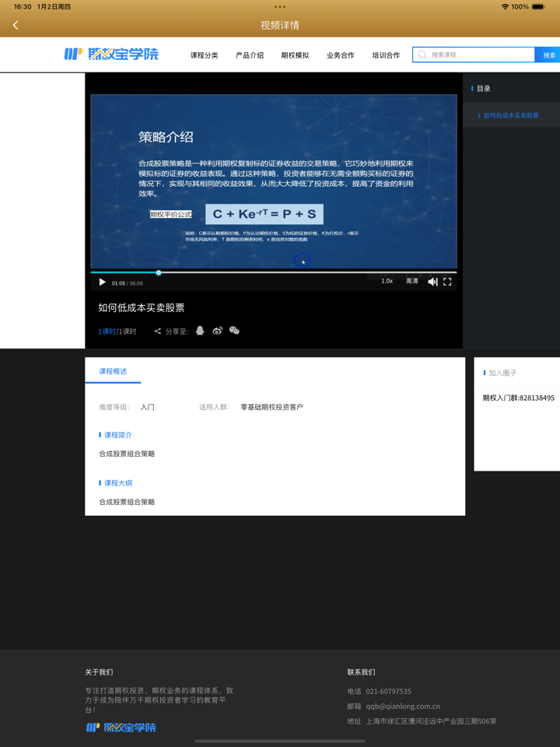Viewport: 560px width, 747px height.
Task: Share to Weibo
Action: tap(217, 331)
